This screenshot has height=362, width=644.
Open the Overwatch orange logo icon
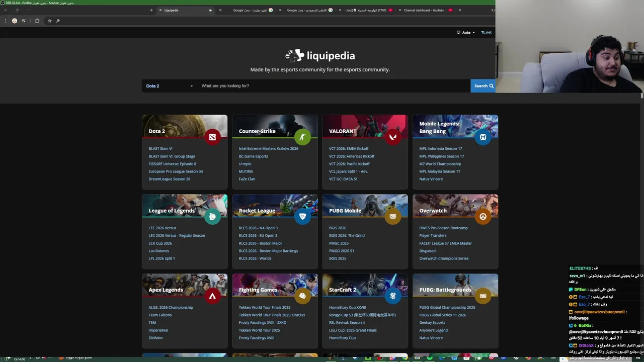[x=483, y=216]
